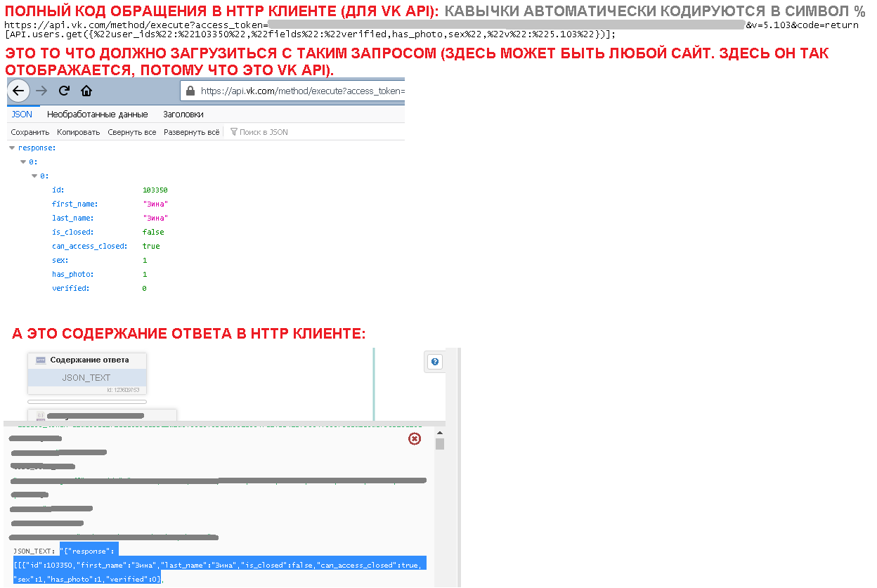Open help with the blue question icon

pos(435,362)
